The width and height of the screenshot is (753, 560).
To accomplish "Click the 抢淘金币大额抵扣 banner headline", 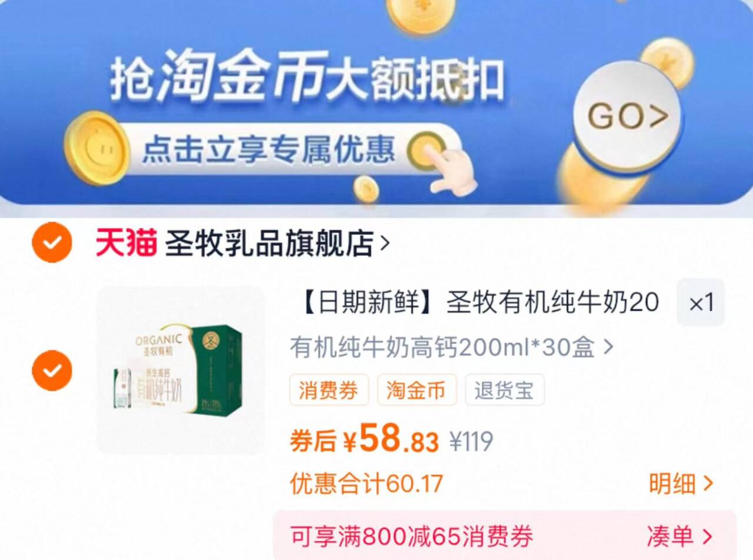I will coord(307,78).
